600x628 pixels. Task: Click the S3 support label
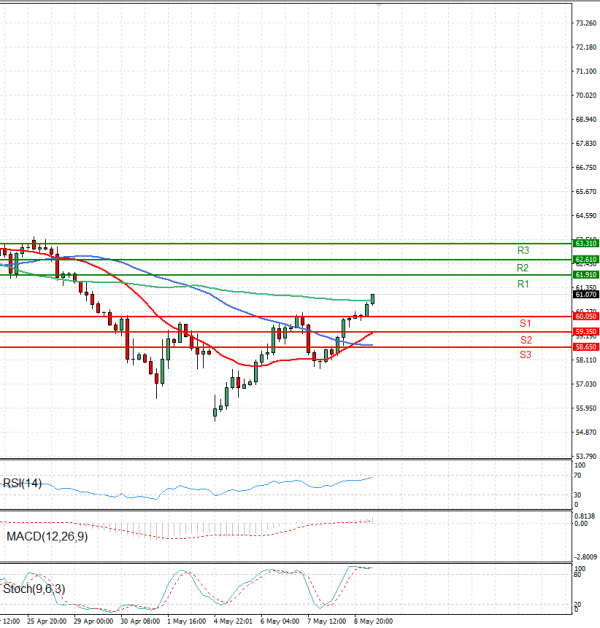click(x=525, y=355)
